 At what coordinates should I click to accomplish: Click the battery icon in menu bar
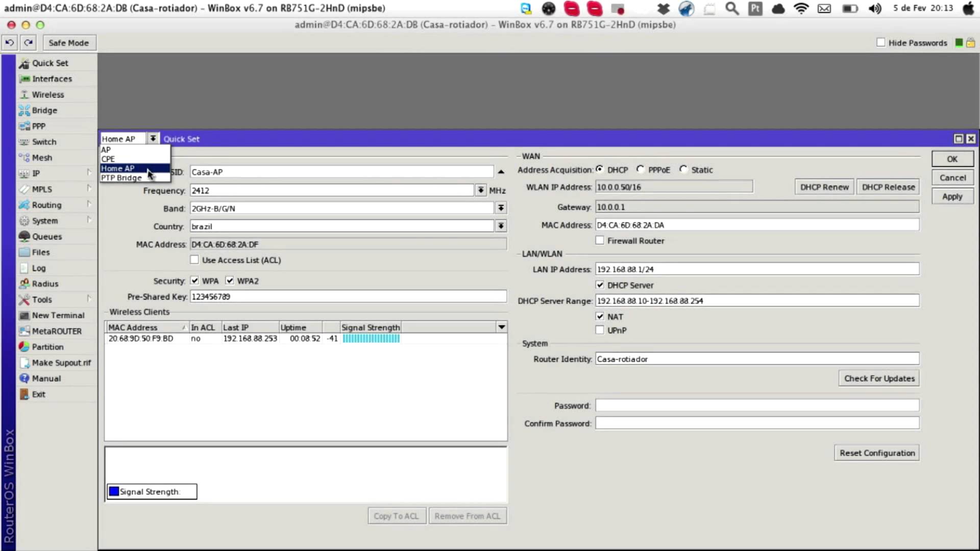coord(850,8)
